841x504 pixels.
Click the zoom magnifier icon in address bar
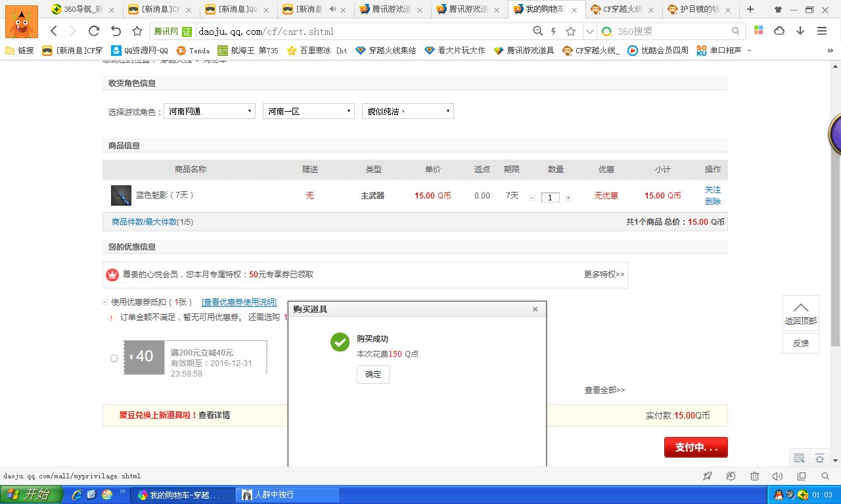(x=538, y=31)
